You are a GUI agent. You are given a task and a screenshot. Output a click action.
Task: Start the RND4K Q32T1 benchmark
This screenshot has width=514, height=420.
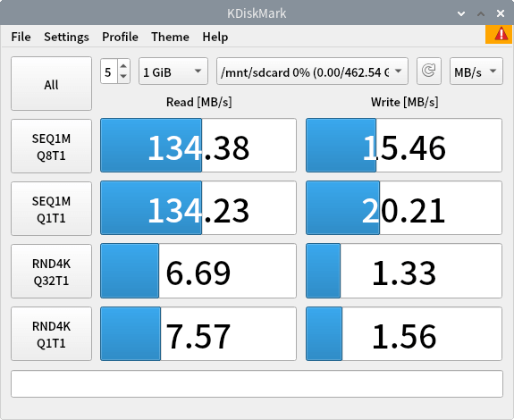coord(51,272)
